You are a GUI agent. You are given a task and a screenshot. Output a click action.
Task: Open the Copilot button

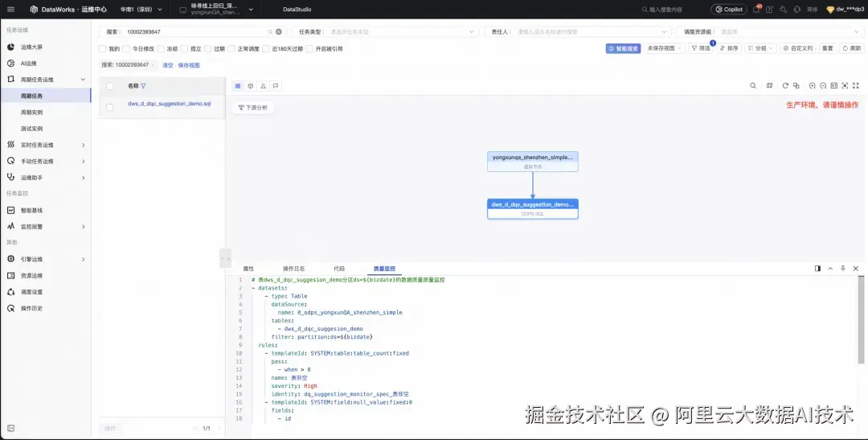coord(729,10)
